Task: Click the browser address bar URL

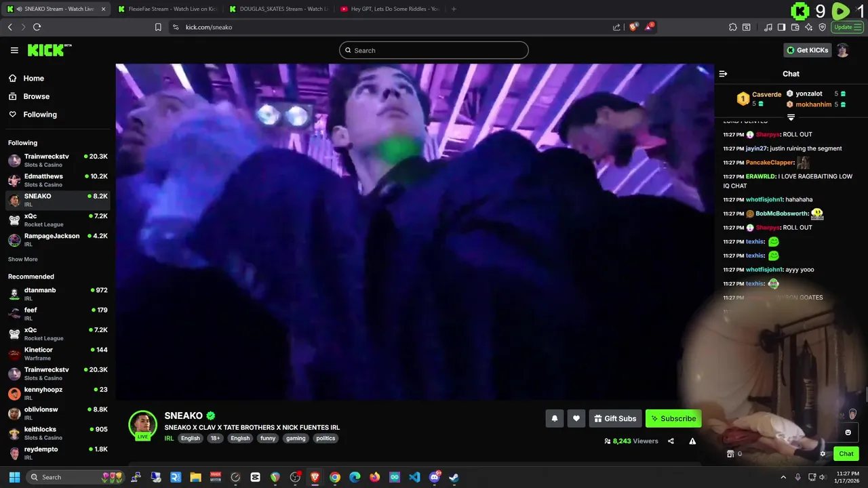Action: click(209, 27)
